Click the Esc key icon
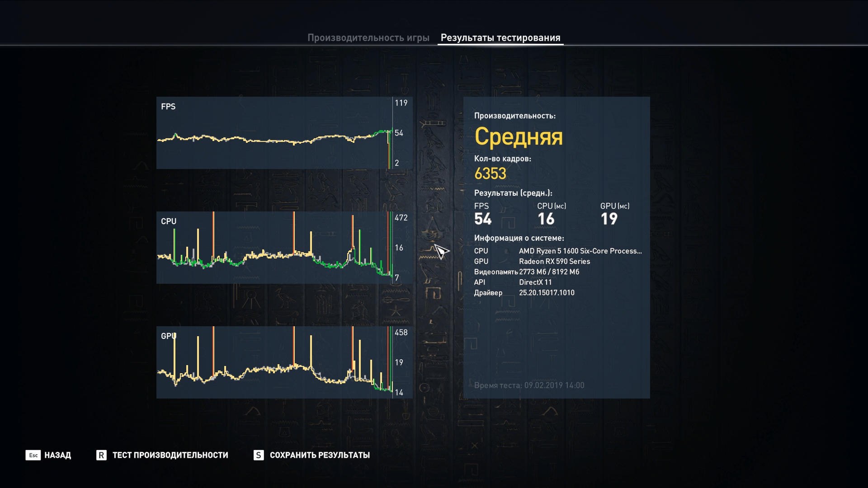 coord(33,455)
